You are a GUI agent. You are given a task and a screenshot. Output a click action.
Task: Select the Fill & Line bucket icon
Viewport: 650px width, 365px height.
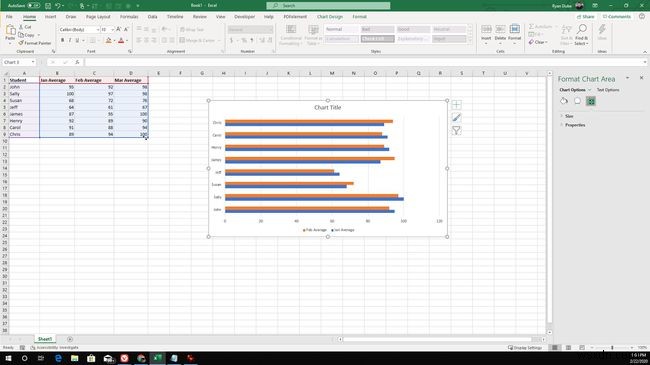click(x=564, y=101)
